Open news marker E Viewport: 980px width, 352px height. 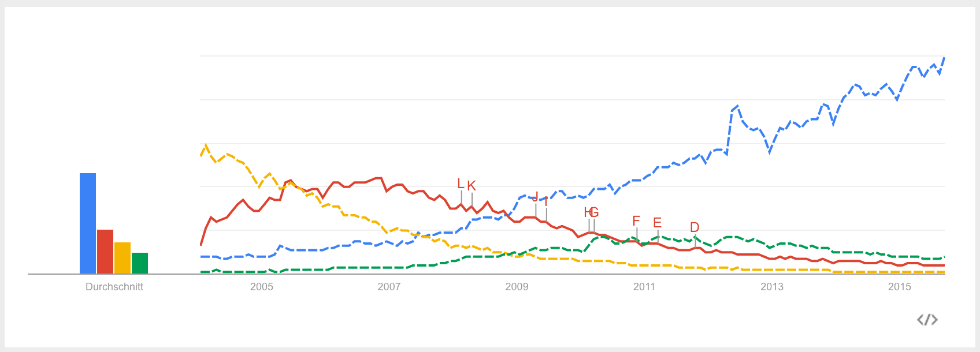point(657,223)
